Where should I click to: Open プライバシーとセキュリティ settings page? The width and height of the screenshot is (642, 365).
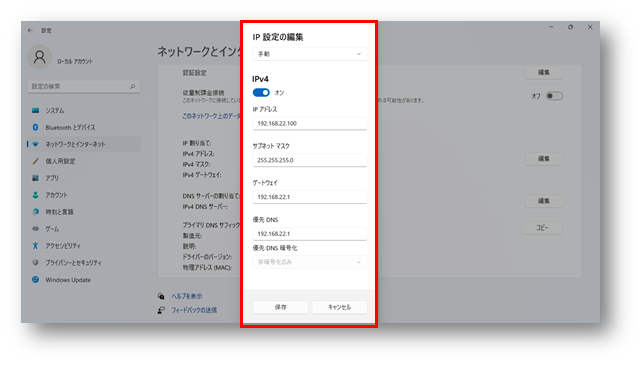(x=84, y=263)
